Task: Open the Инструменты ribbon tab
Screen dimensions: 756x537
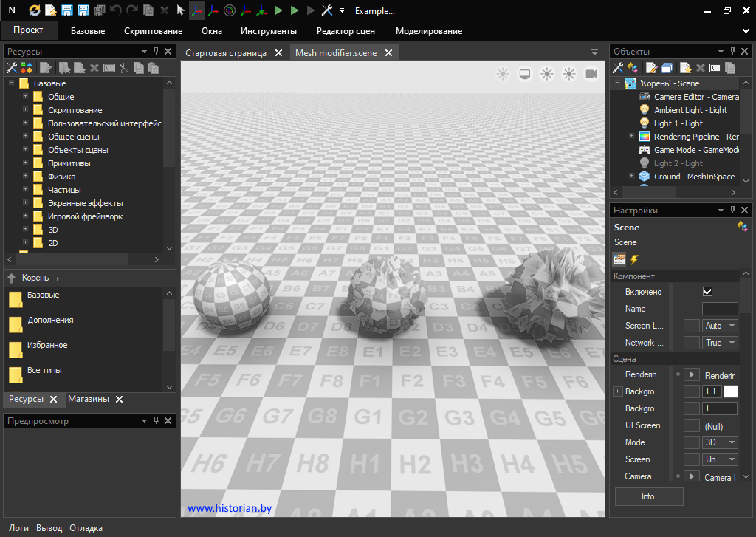Action: coord(269,31)
